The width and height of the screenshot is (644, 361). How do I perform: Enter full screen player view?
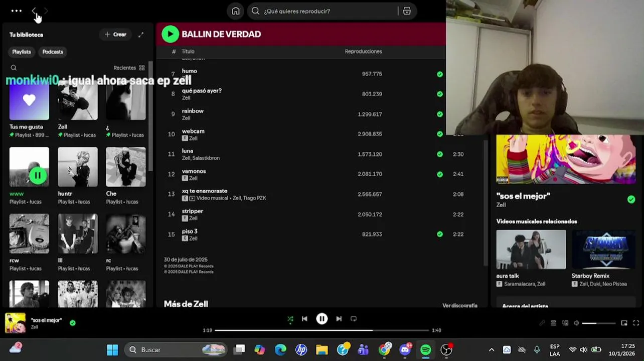click(636, 323)
